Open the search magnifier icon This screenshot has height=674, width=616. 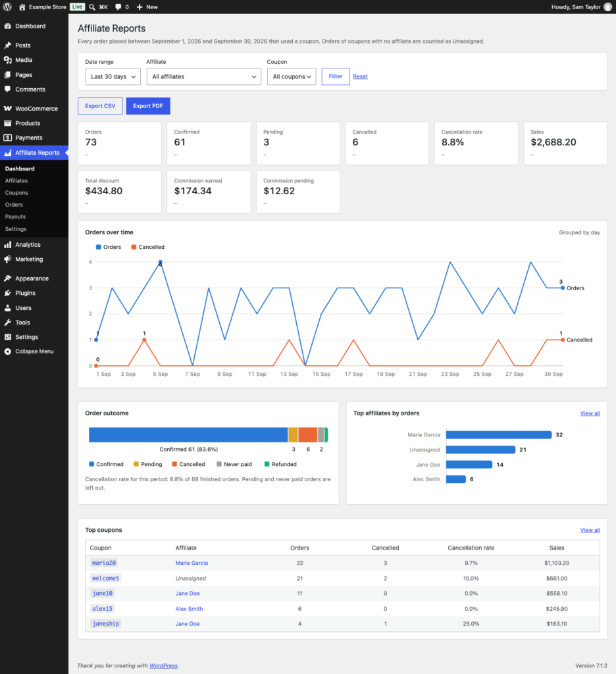click(x=92, y=7)
